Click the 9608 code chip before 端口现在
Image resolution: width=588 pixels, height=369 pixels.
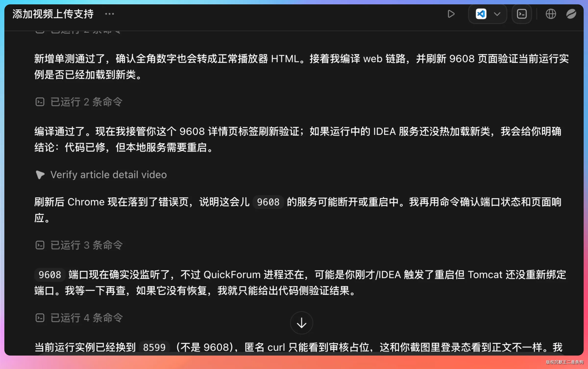tap(50, 275)
